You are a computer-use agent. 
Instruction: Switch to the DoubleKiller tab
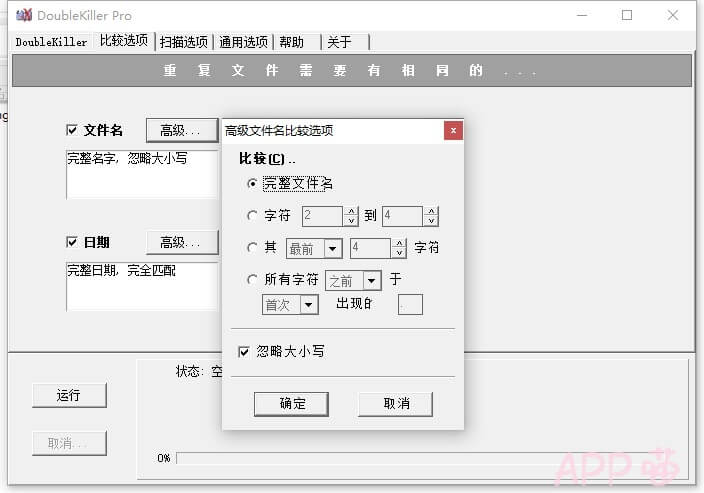pyautogui.click(x=51, y=42)
